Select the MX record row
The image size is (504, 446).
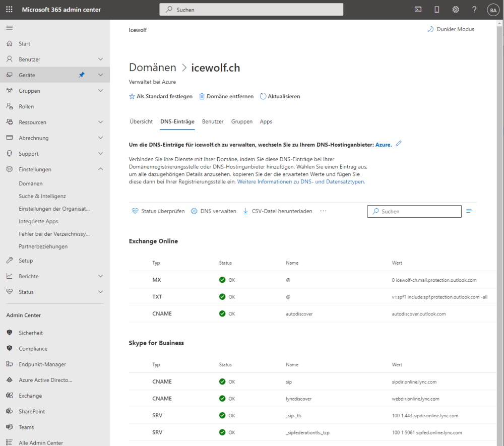coord(312,280)
